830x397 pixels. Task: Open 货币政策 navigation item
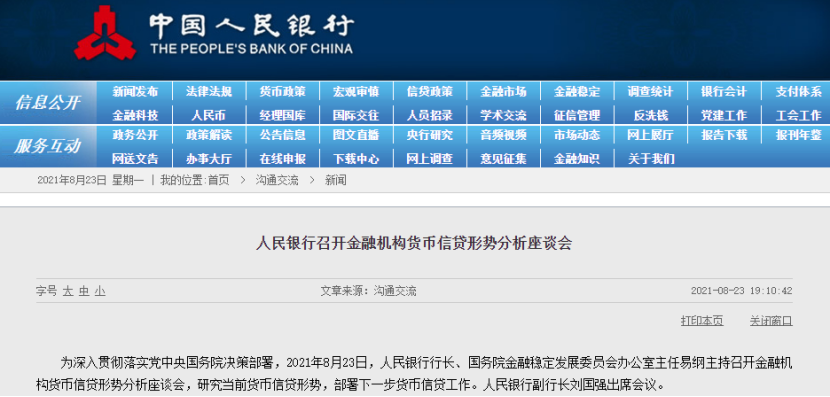tap(282, 92)
